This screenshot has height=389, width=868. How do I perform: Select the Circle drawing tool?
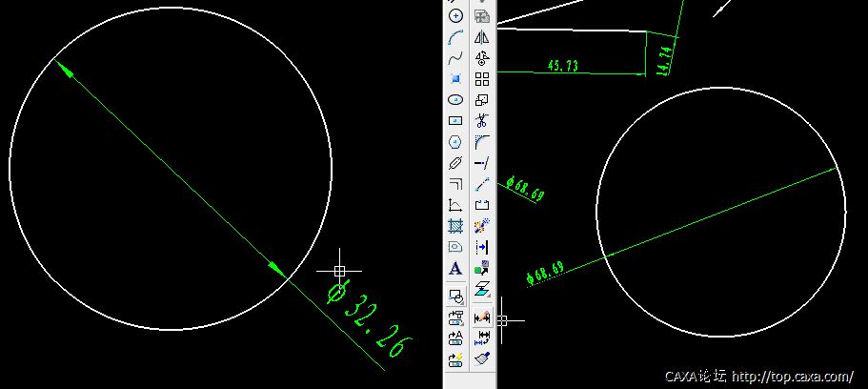click(x=455, y=16)
